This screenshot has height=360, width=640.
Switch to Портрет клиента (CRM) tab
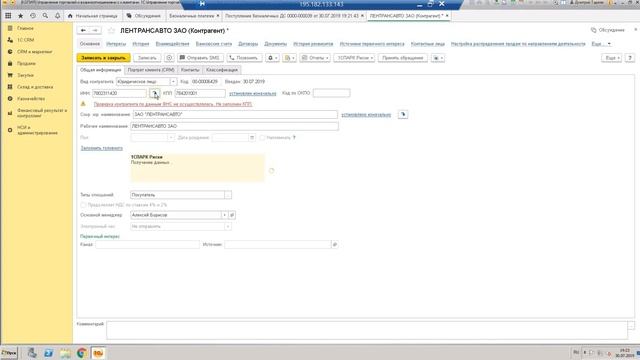[151, 70]
